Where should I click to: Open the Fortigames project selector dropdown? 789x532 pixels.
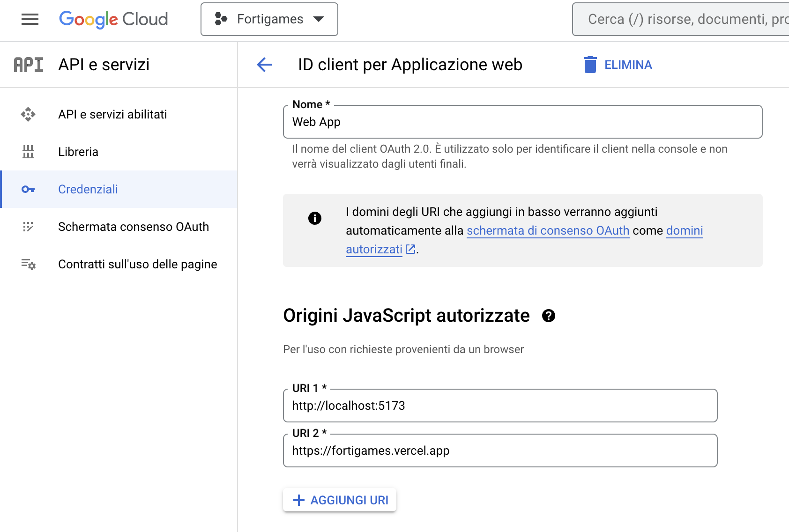(269, 19)
